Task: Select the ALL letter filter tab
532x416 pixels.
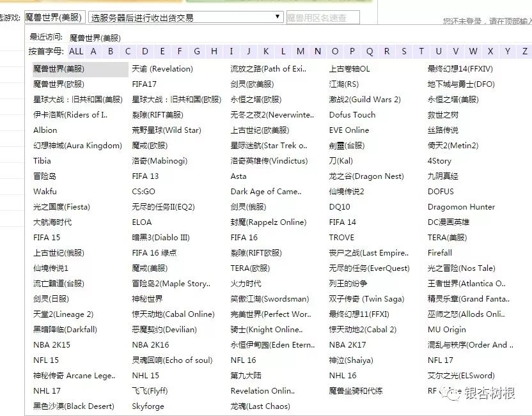Action: tap(76, 51)
